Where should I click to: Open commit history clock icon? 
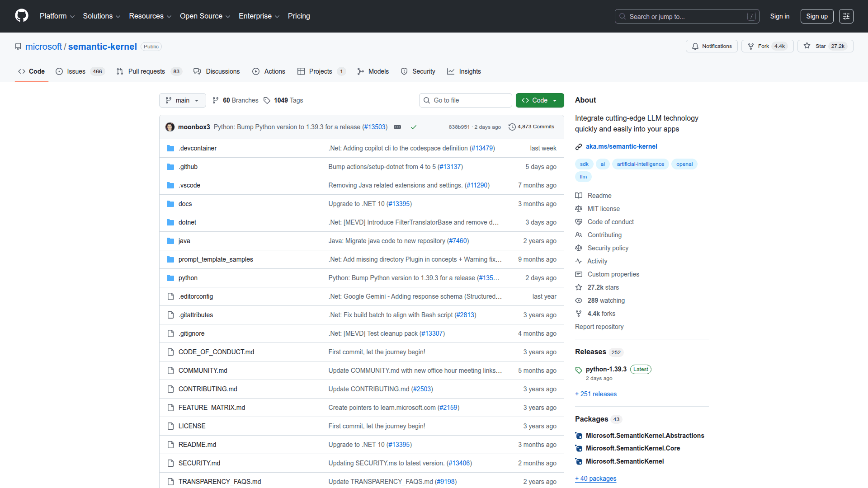coord(512,127)
